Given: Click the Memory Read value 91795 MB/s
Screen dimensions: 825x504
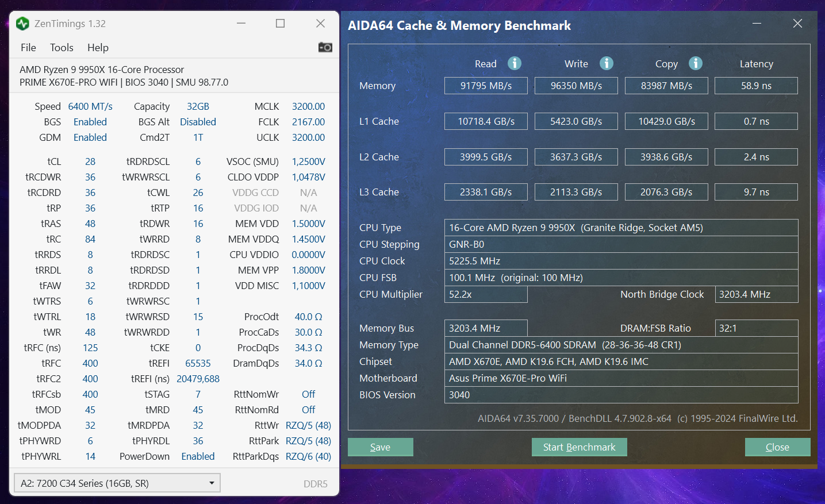Looking at the screenshot, I should coord(486,86).
